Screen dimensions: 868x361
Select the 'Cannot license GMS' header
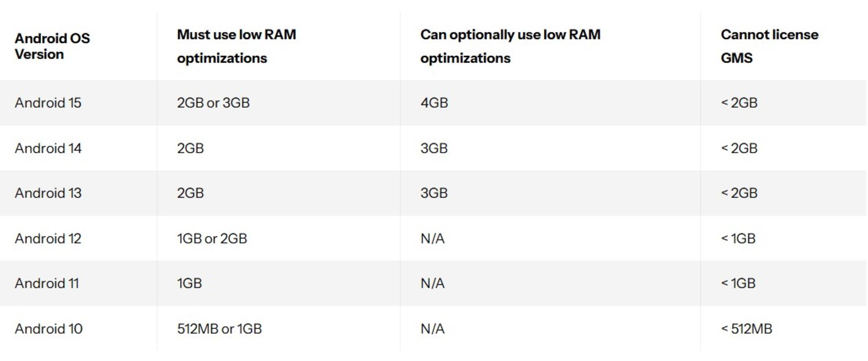769,46
